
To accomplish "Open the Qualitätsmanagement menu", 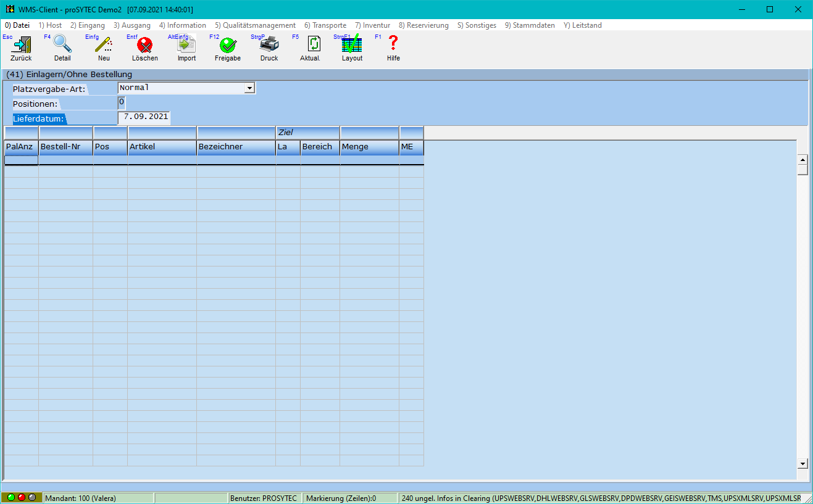I will click(255, 25).
